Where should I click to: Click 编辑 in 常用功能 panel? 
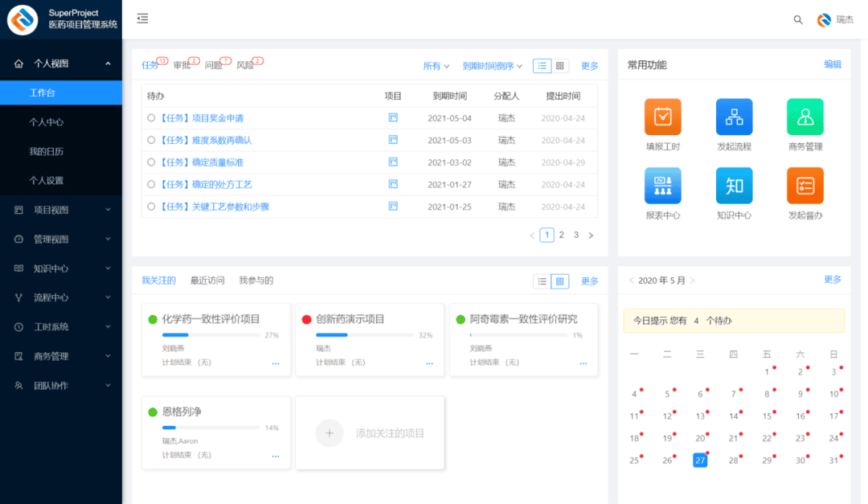click(x=833, y=64)
